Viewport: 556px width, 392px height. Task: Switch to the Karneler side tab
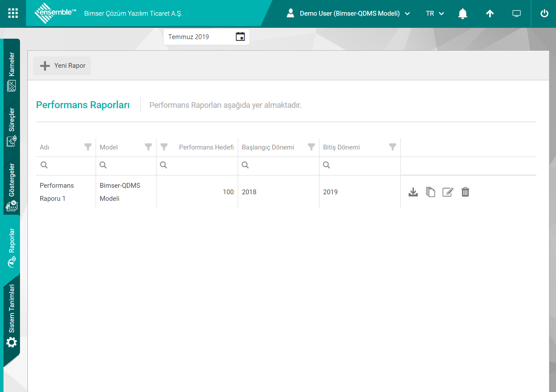(x=12, y=72)
